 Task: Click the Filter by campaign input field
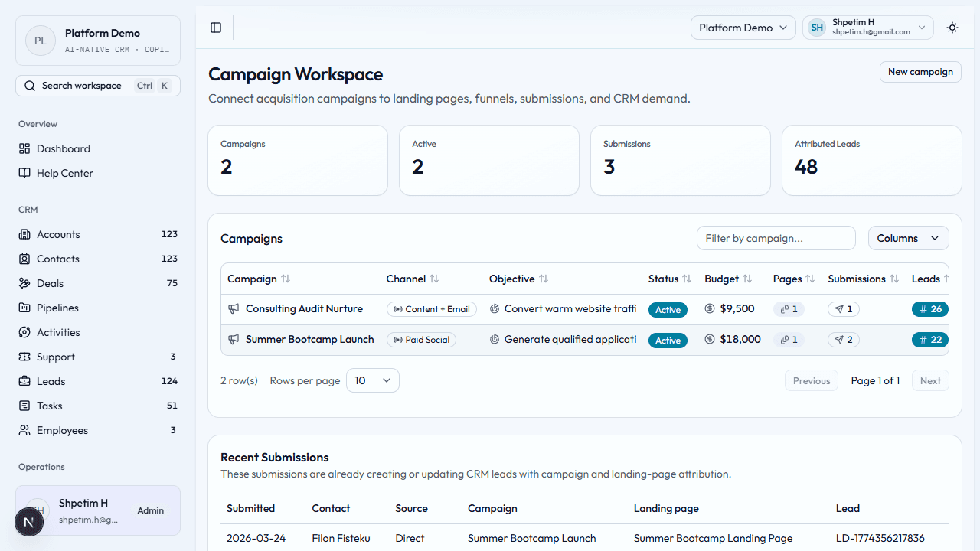tap(776, 238)
